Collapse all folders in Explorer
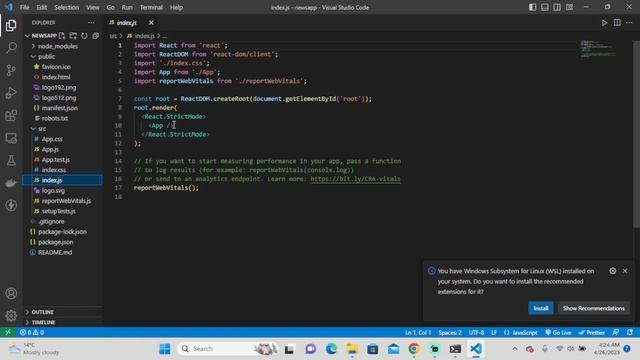Image resolution: width=640 pixels, height=360 pixels. 96,36
